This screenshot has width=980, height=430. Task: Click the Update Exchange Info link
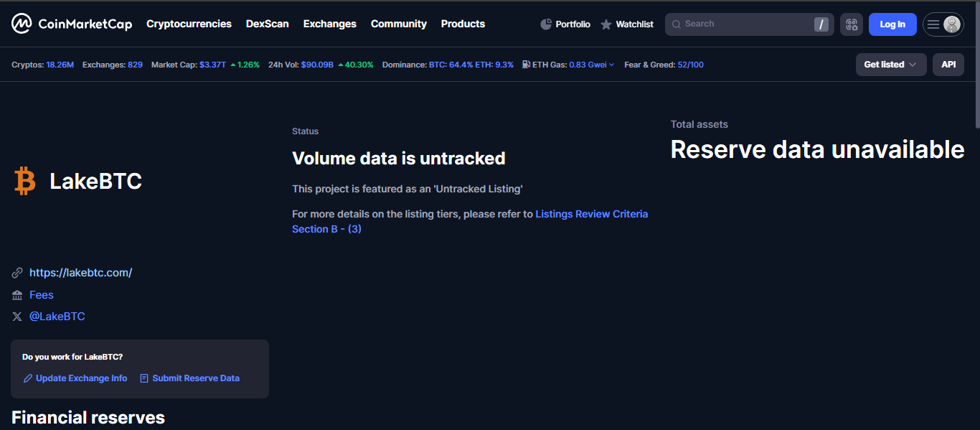click(82, 378)
